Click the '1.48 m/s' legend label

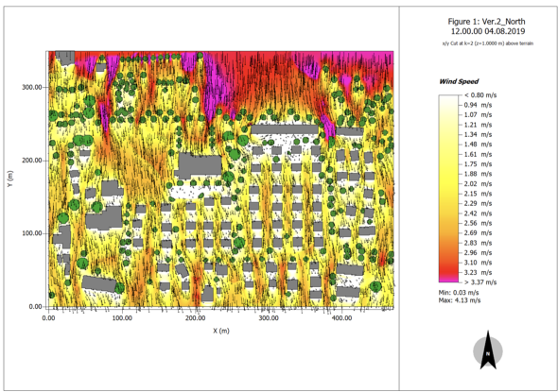click(x=478, y=145)
